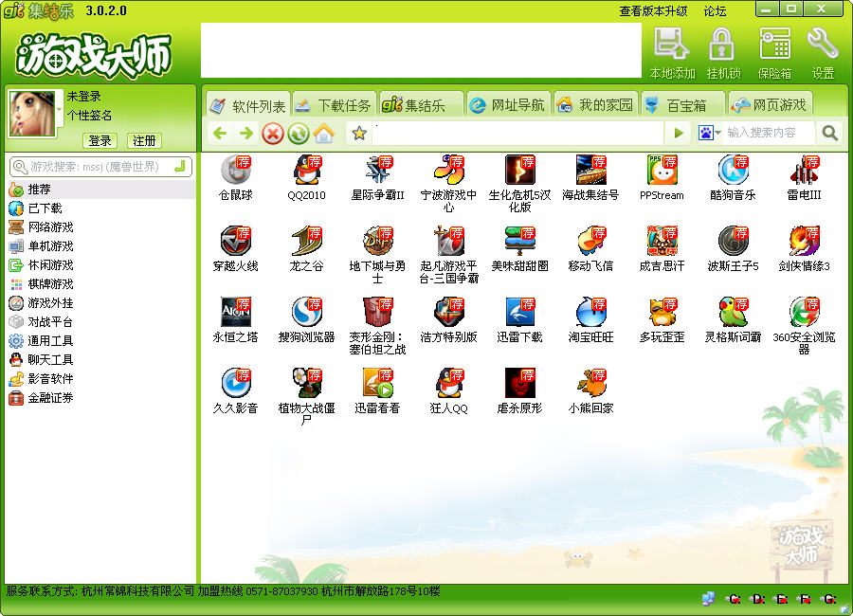
Task: Launch 搜狗浏览器 icon
Action: 307,312
